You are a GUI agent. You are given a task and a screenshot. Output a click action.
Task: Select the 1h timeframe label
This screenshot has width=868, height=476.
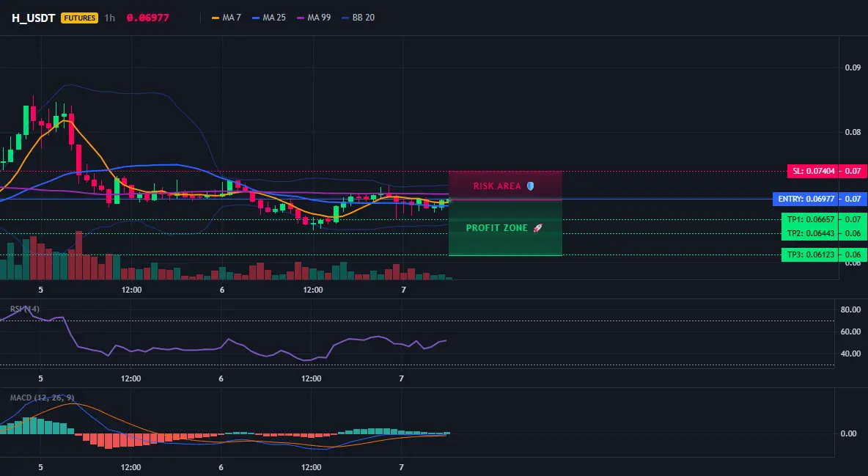coord(110,18)
